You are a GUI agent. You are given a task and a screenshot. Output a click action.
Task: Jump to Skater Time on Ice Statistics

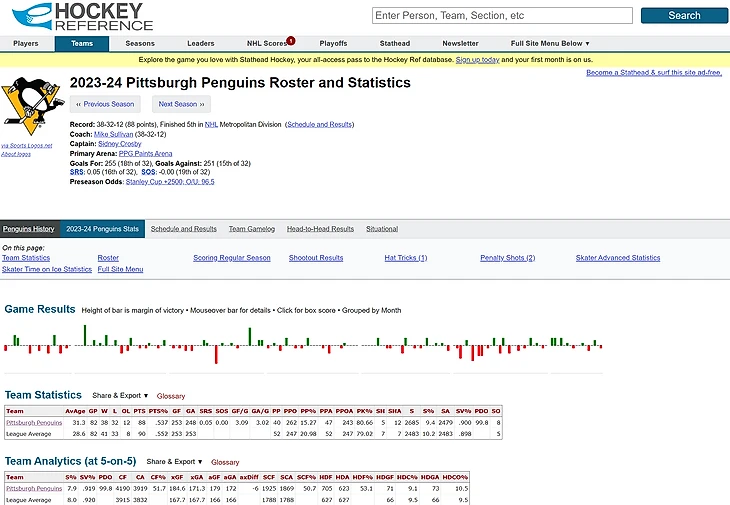point(47,269)
